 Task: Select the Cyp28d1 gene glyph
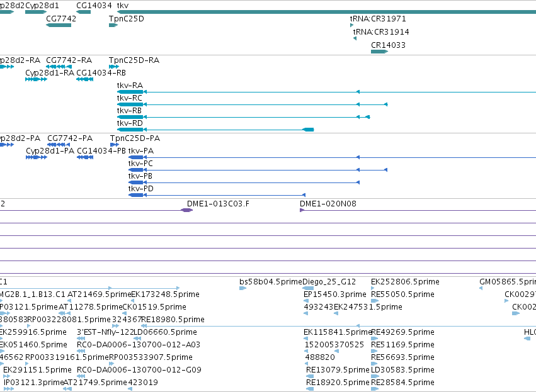pos(36,12)
